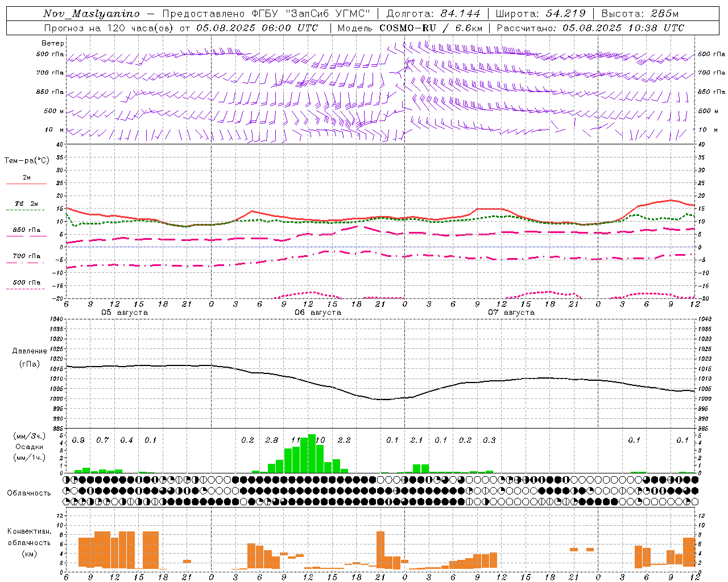Click the 2.8 precipitation amount
This screenshot has width=728, height=582.
click(x=272, y=440)
